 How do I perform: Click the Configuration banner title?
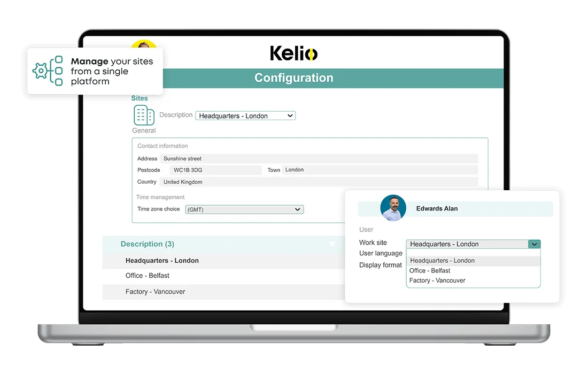tap(293, 77)
